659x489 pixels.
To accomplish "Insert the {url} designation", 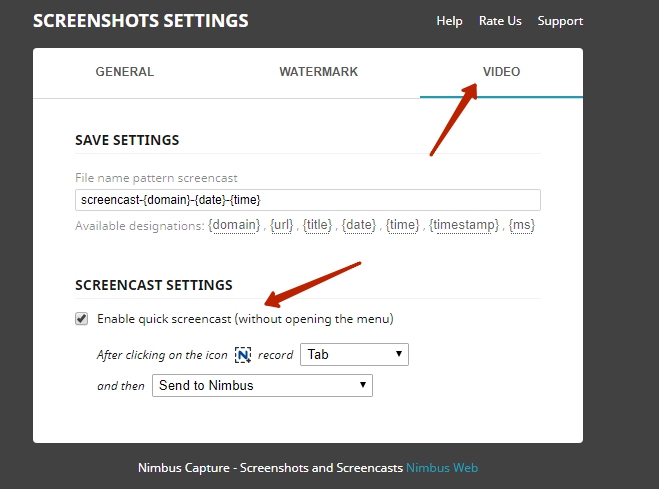I will pyautogui.click(x=282, y=225).
